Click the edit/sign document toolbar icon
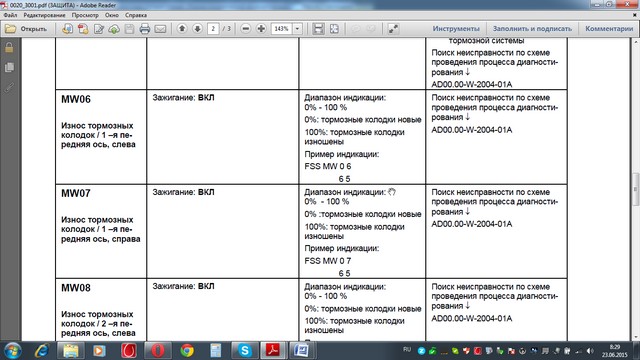The height and width of the screenshot is (360, 640). coord(99,29)
